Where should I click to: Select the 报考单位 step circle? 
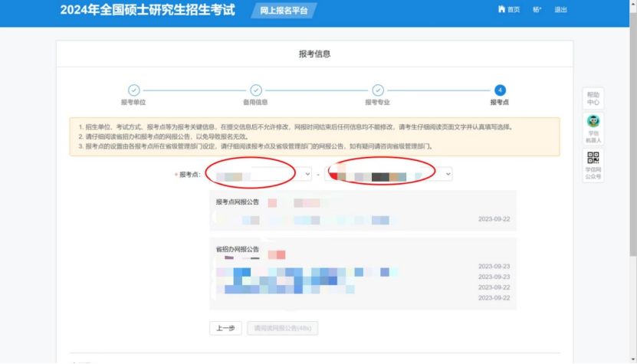(133, 90)
